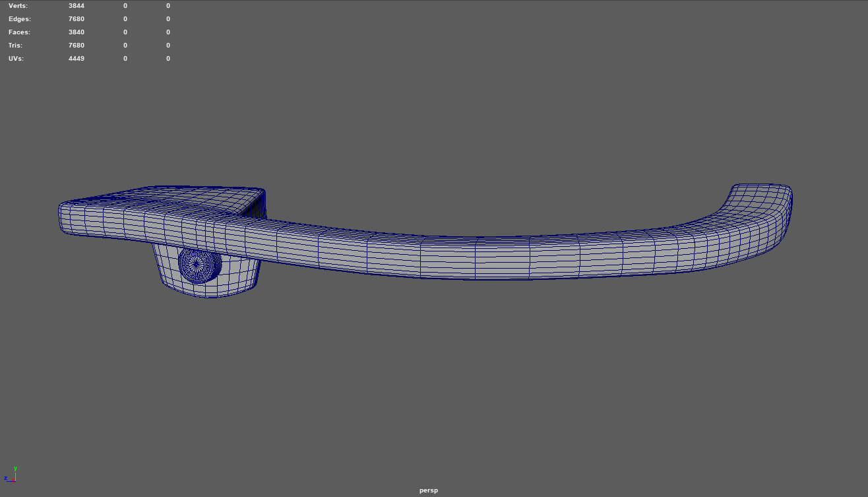868x497 pixels.
Task: Click the middle of the handle bar mesh
Action: 475,256
